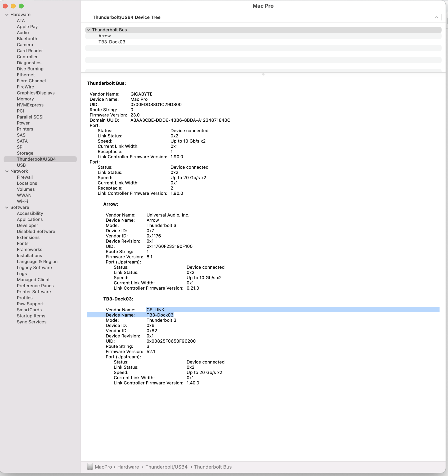Select Volumes under Network

[26, 189]
